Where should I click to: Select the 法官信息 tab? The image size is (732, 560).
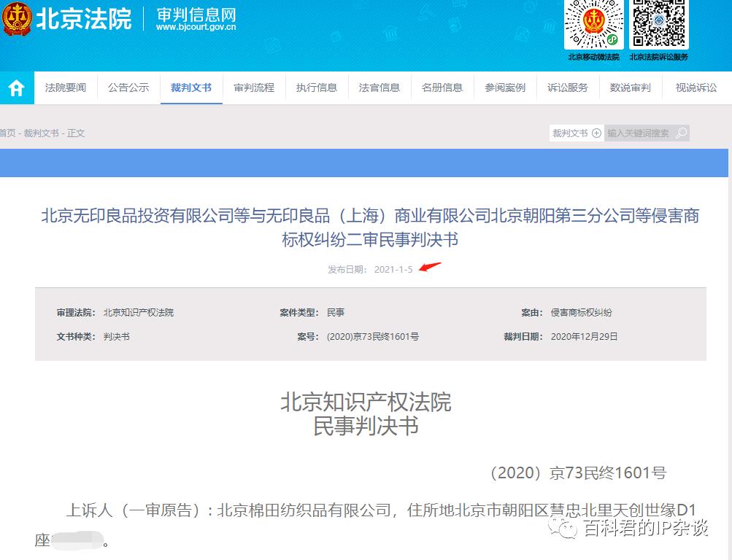tap(379, 87)
